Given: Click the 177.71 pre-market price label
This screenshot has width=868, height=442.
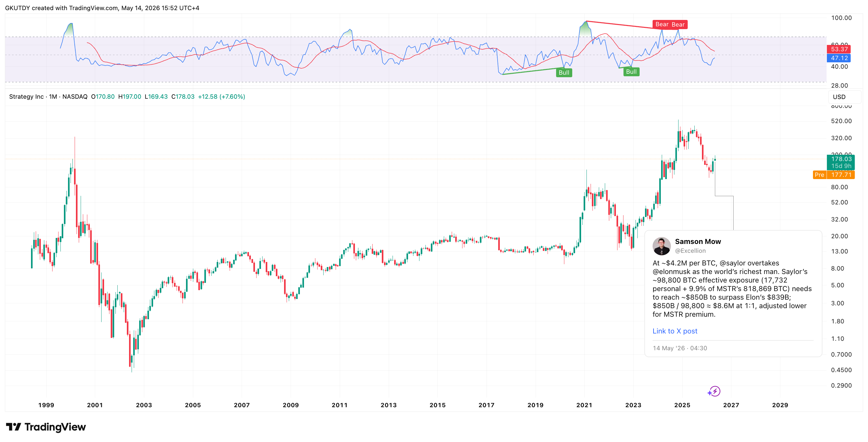Looking at the screenshot, I should coord(841,175).
